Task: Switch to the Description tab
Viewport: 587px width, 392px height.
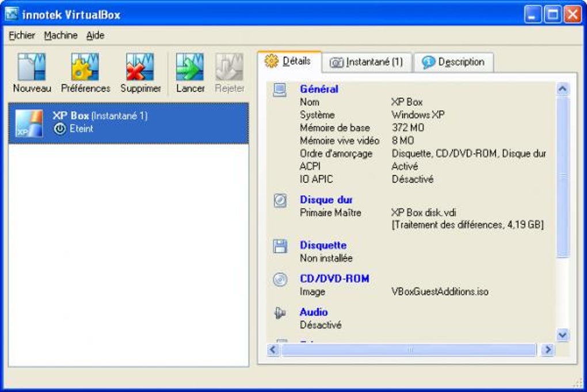Action: point(453,62)
